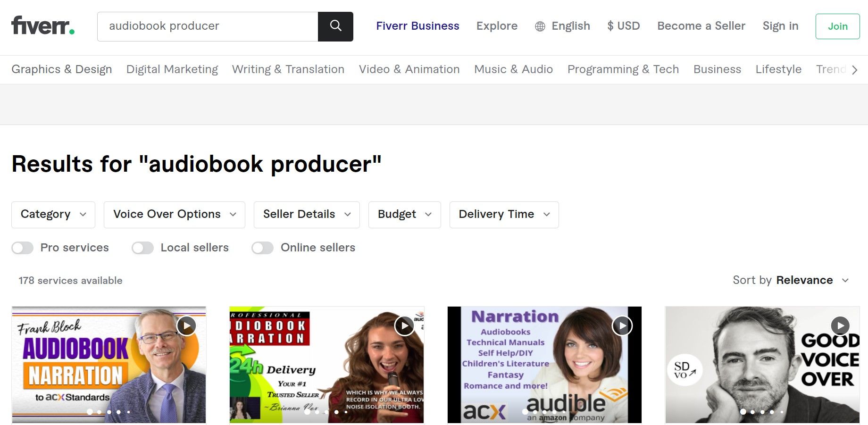Click the Fiverr logo
Viewport: 868px width, 425px height.
[x=43, y=25]
